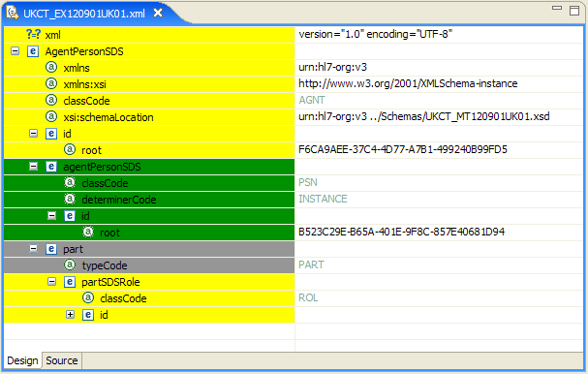The width and height of the screenshot is (588, 374).
Task: Click the element icon beside yellow id row
Action: (51, 134)
